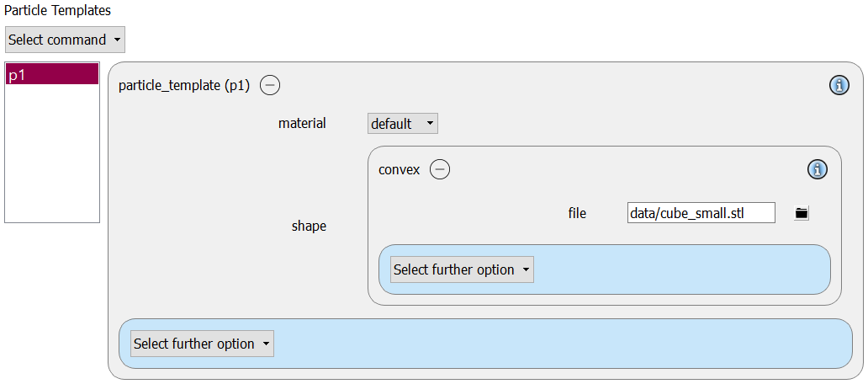Select p1 in the templates list
868x384 pixels.
[x=52, y=74]
